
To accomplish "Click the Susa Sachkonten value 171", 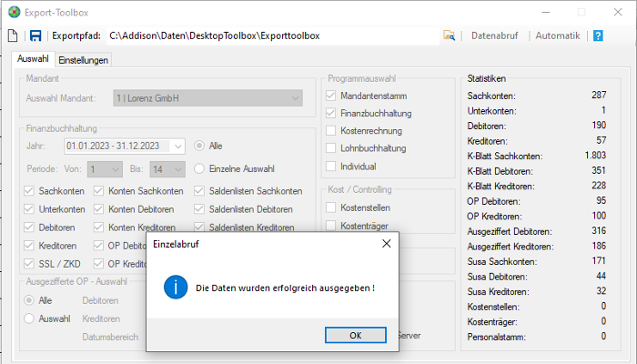I will (599, 261).
